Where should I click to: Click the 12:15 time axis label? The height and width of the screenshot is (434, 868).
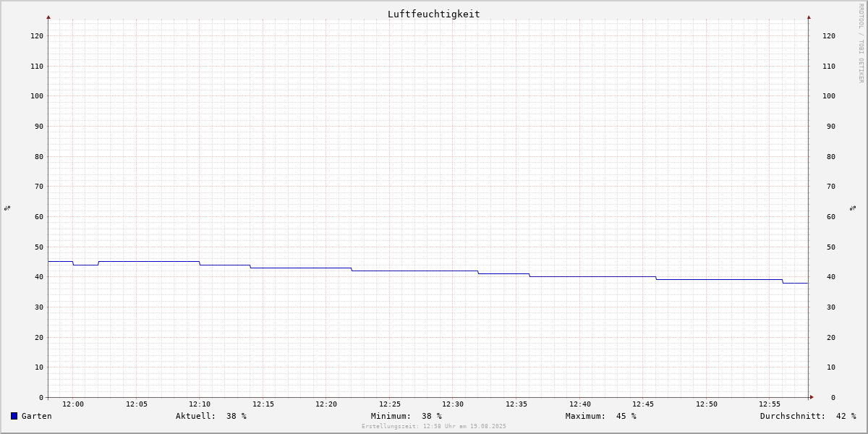point(263,404)
